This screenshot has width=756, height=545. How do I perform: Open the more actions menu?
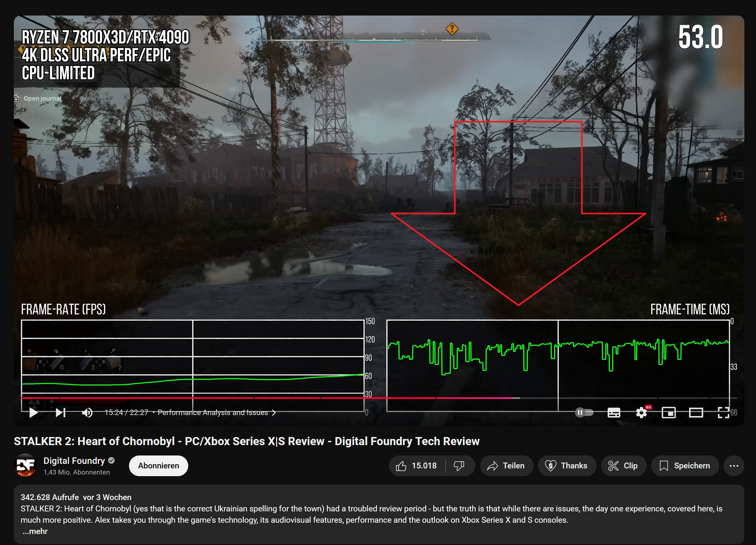tap(734, 466)
